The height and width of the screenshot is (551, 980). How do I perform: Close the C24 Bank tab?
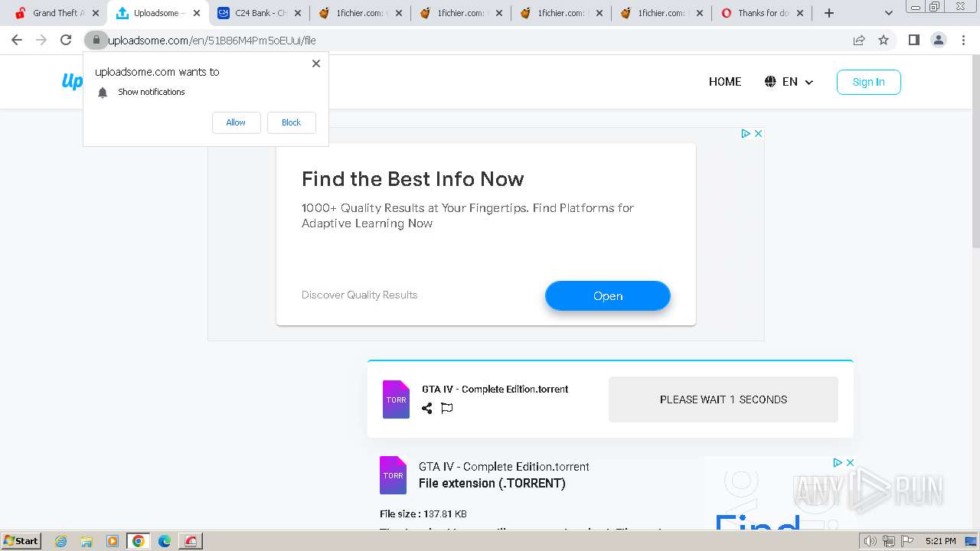click(x=297, y=13)
